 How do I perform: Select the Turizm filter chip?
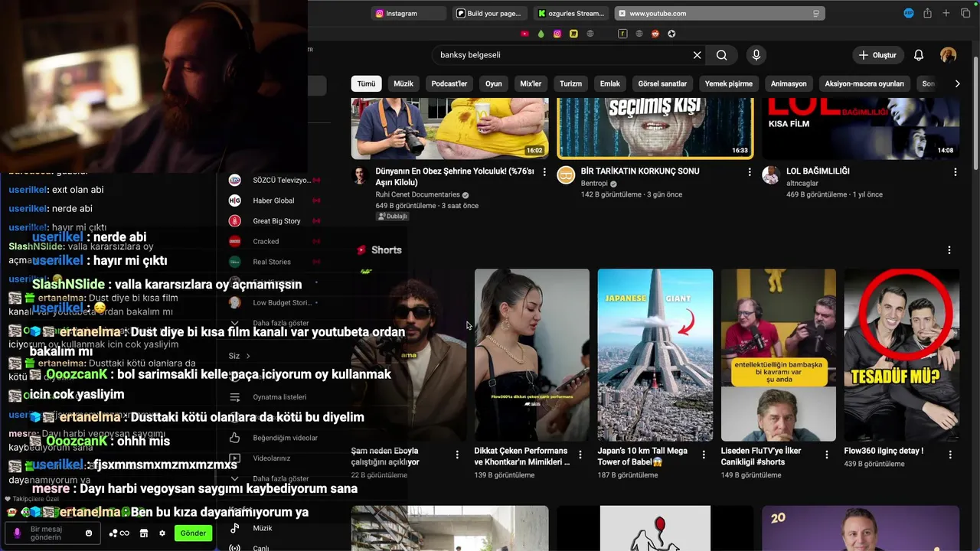tap(570, 83)
